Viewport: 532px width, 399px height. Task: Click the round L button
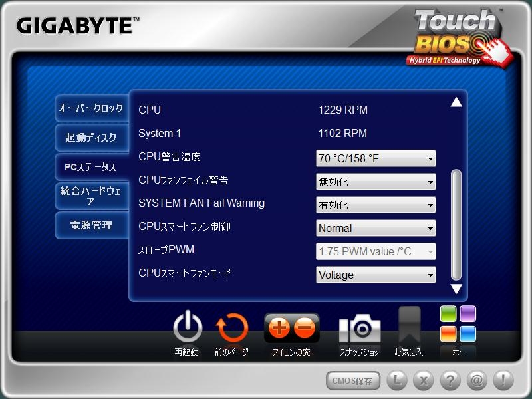coord(397,380)
